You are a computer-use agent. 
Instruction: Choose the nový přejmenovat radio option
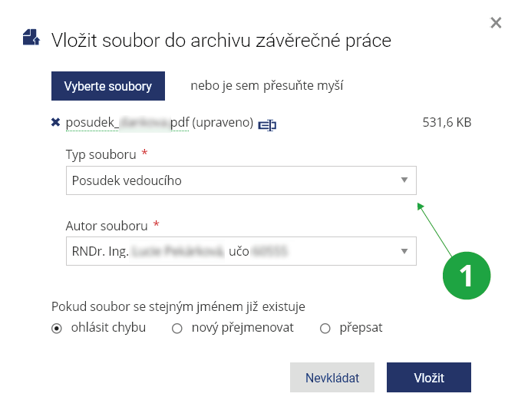point(177,329)
